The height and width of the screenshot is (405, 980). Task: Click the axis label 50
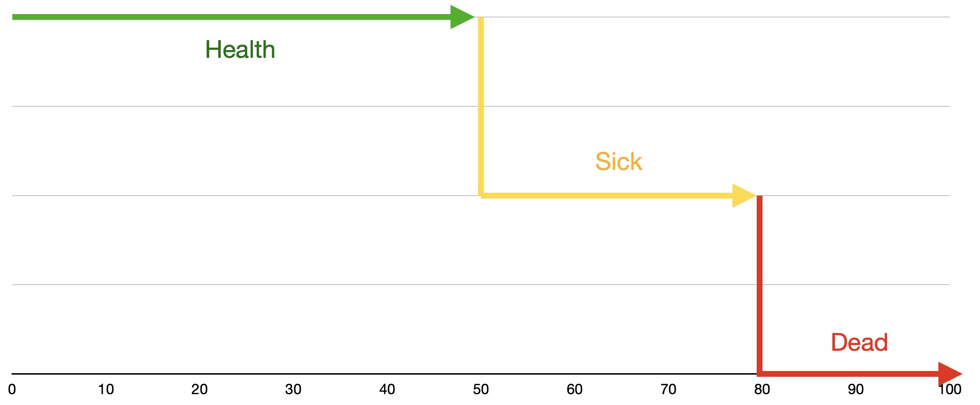pos(481,389)
